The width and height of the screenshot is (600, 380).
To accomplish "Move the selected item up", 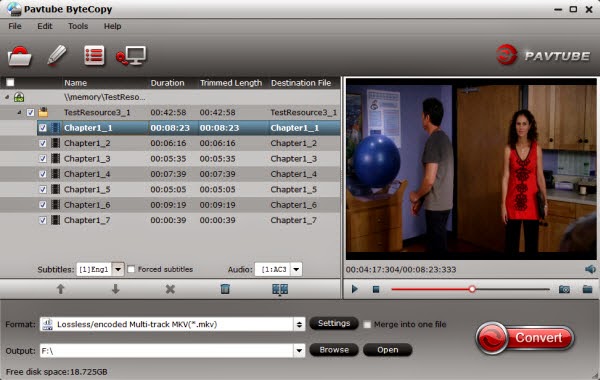I will 60,289.
